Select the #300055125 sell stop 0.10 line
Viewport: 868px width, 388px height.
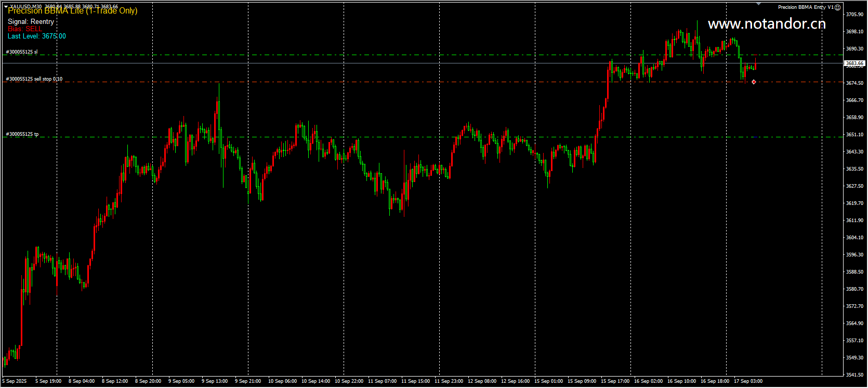(34, 79)
